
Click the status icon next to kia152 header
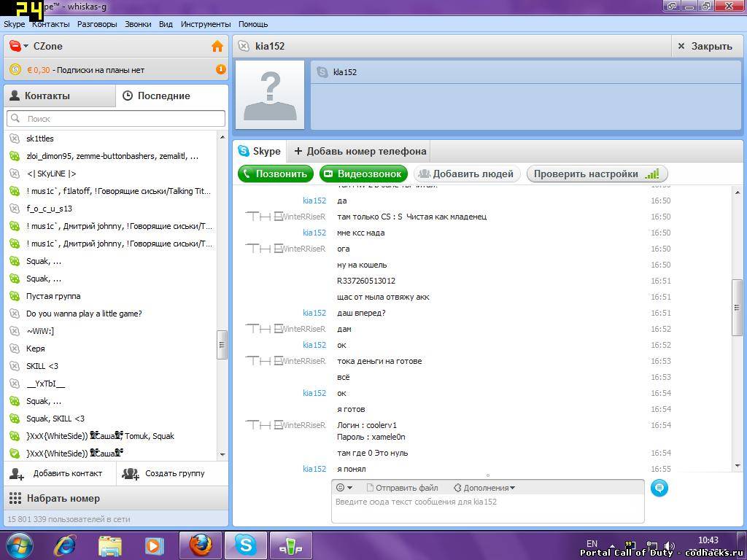[x=244, y=46]
